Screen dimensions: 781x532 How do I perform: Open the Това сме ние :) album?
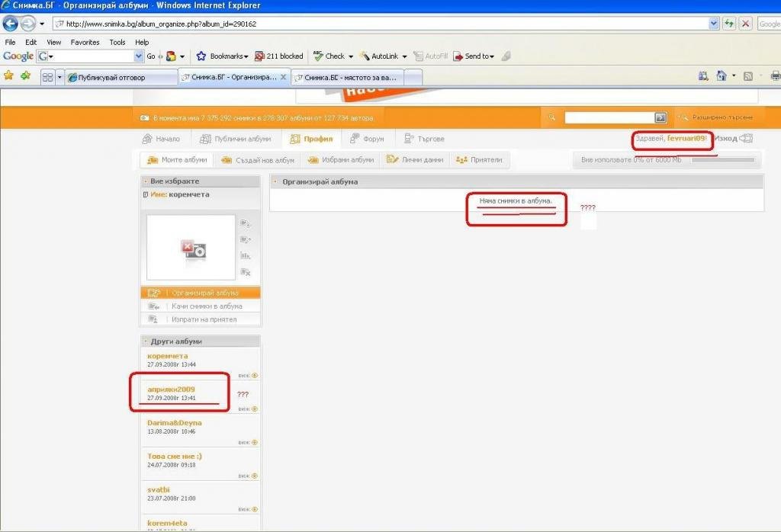pos(175,456)
